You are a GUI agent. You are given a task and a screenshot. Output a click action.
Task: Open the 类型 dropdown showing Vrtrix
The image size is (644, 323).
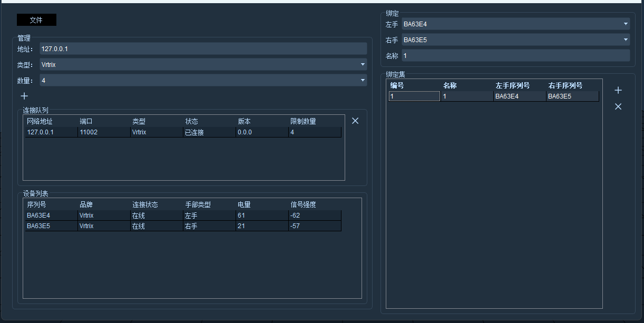click(x=203, y=64)
